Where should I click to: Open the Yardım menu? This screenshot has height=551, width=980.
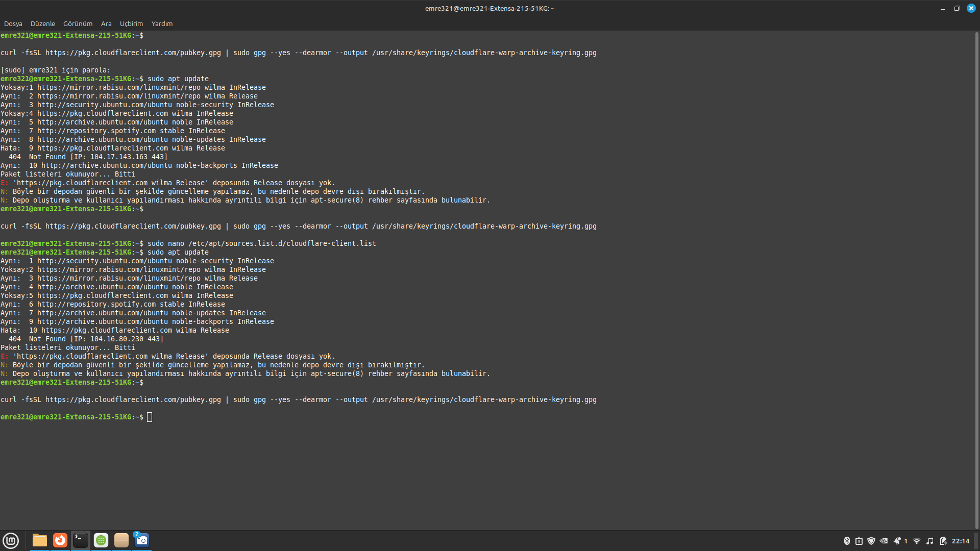click(x=162, y=23)
